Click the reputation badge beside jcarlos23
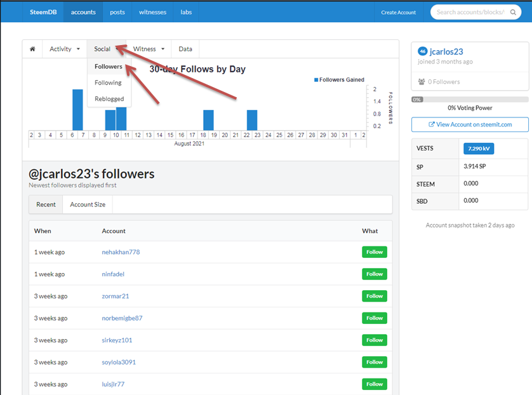 click(x=422, y=51)
